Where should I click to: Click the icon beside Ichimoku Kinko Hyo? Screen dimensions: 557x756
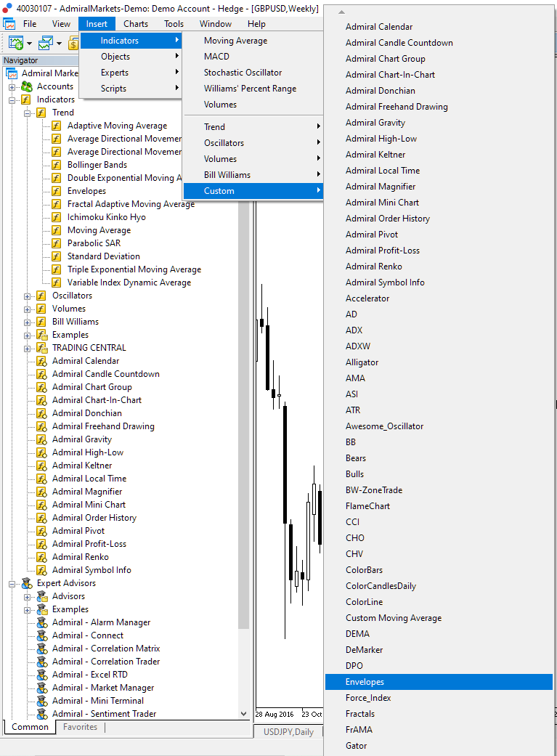57,217
